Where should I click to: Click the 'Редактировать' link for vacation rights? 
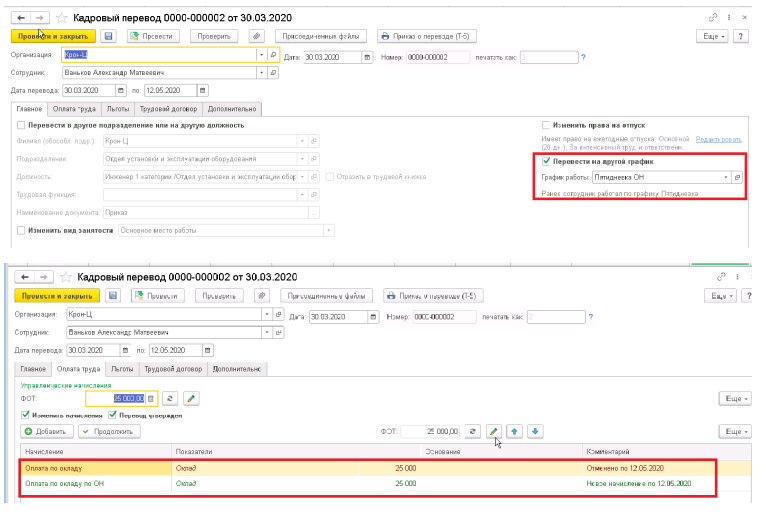click(x=719, y=138)
